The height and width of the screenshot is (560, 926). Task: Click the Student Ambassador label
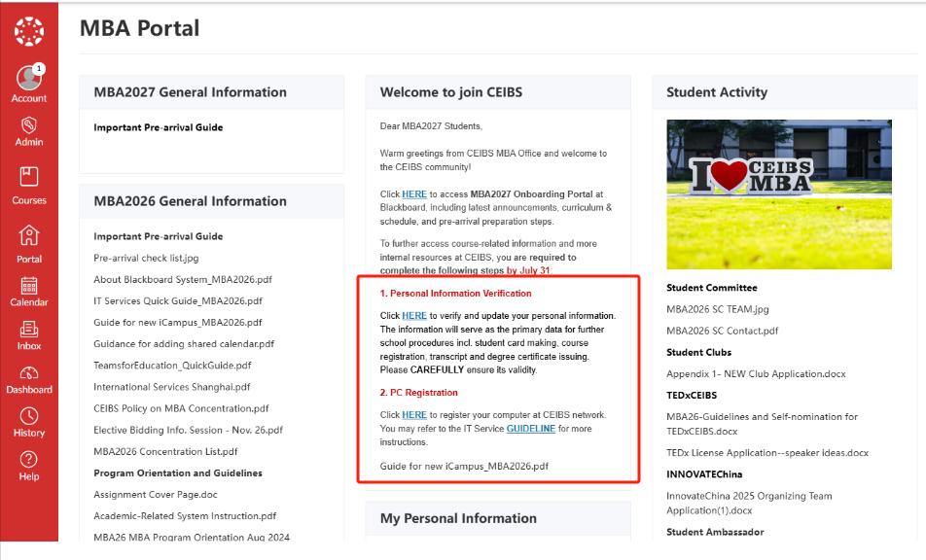[x=715, y=532]
